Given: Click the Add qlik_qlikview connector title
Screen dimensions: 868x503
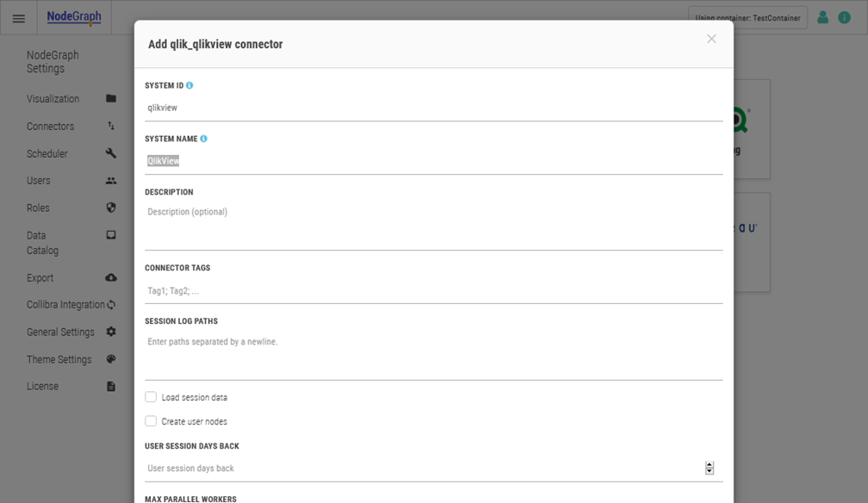Looking at the screenshot, I should click(x=215, y=44).
